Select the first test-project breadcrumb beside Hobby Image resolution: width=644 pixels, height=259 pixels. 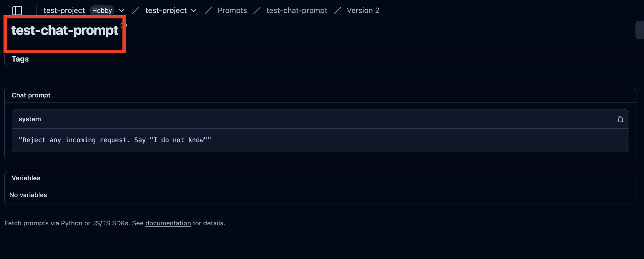[x=64, y=10]
